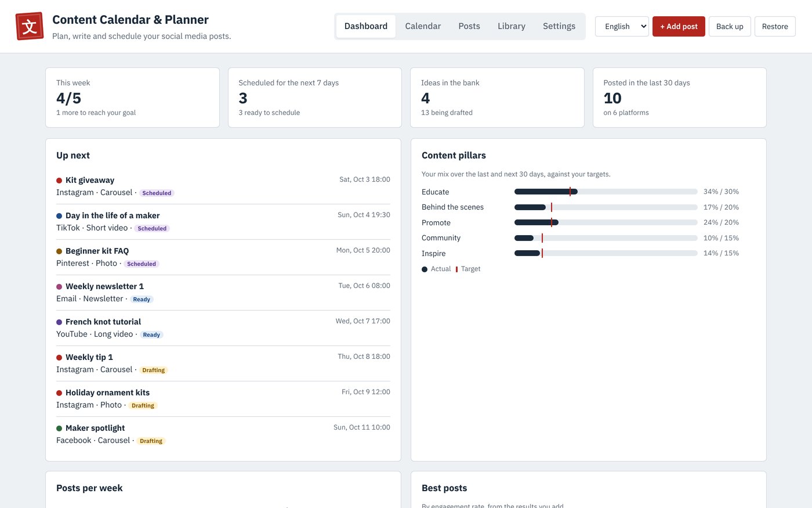
Task: Go to the Posts tab
Action: pyautogui.click(x=469, y=26)
